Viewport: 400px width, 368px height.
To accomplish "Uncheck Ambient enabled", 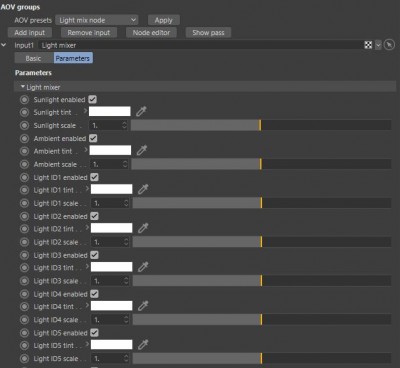I will click(x=93, y=138).
